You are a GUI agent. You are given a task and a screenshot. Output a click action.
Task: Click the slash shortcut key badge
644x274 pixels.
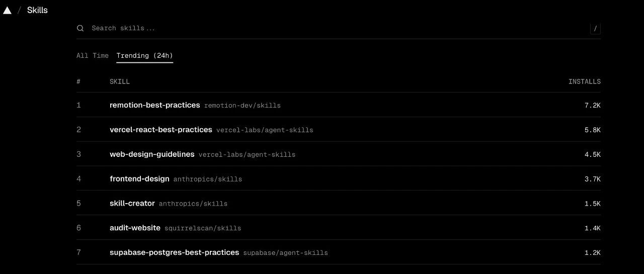point(595,29)
